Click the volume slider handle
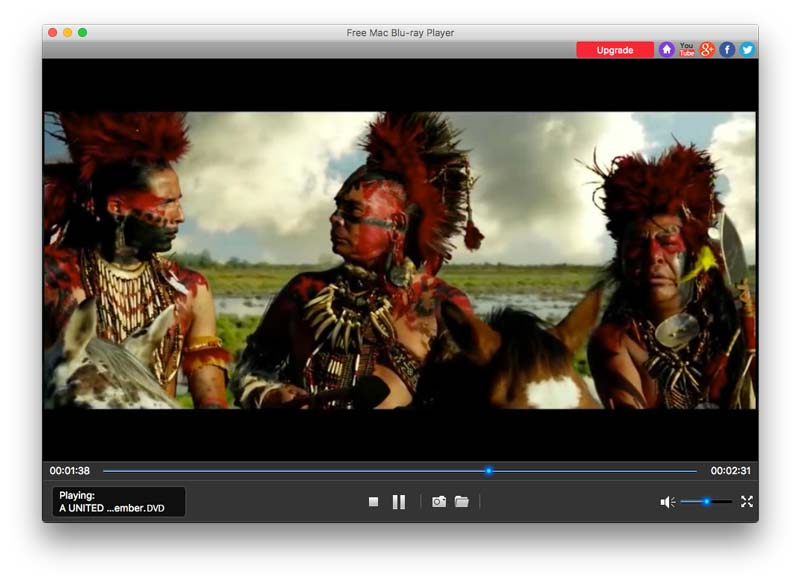The image size is (800, 582). click(x=706, y=502)
